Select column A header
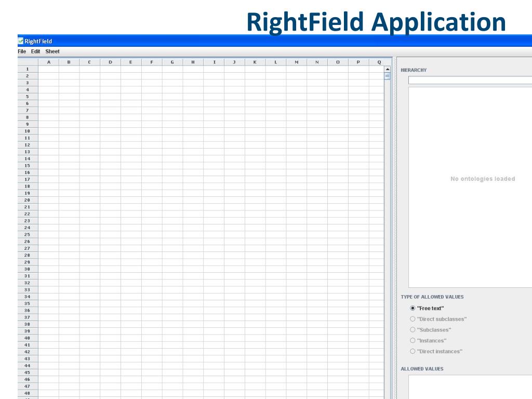The image size is (532, 399). point(48,62)
